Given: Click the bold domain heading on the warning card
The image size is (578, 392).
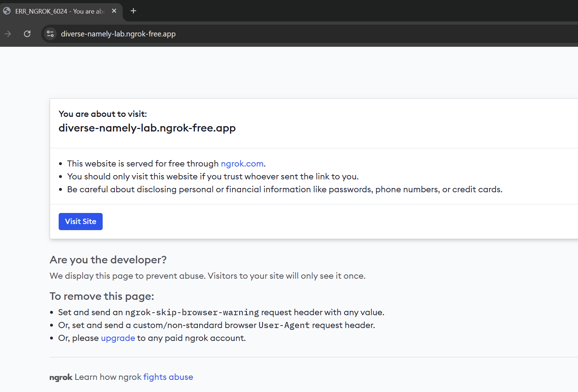Looking at the screenshot, I should point(147,128).
